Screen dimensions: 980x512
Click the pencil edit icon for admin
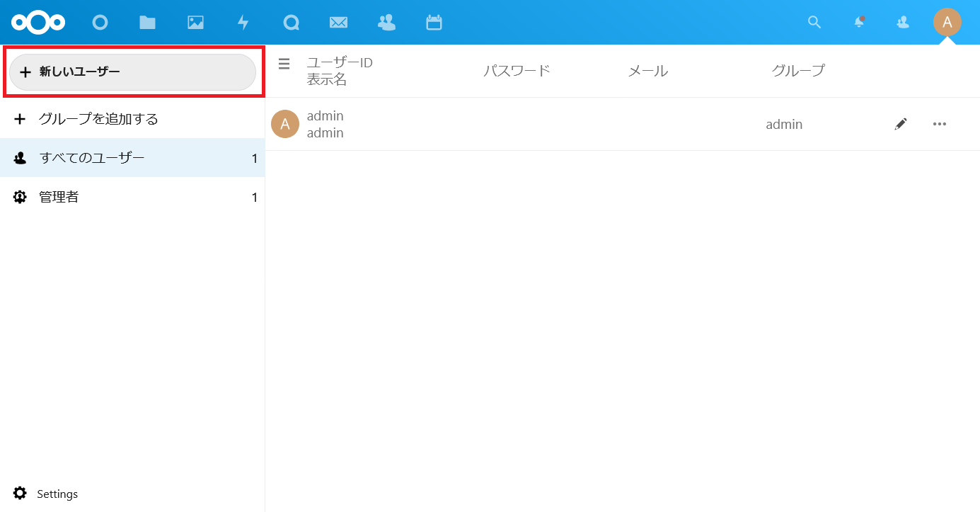click(901, 124)
